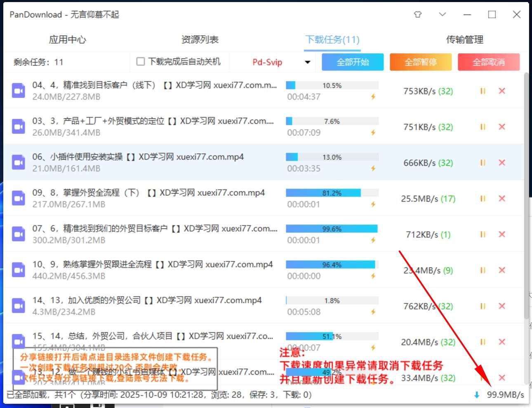Cancel the 14 加入优质的外贸公司 download
Image resolution: width=532 pixels, height=408 pixels.
coord(502,306)
